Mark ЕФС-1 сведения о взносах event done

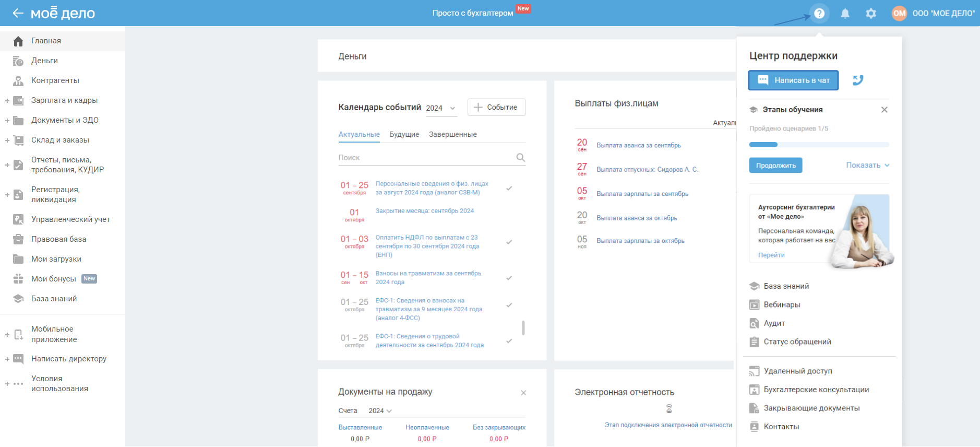509,305
